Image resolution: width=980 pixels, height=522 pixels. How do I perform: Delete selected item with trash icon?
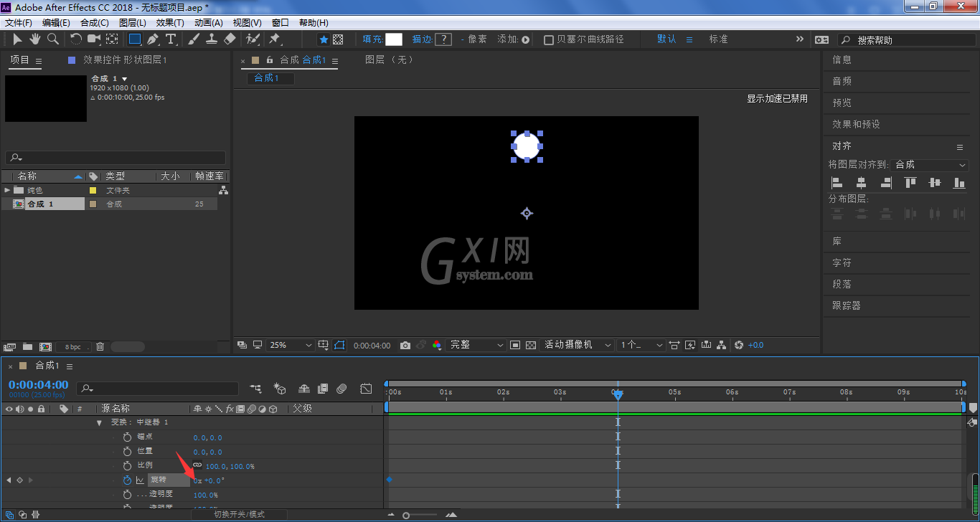[100, 346]
